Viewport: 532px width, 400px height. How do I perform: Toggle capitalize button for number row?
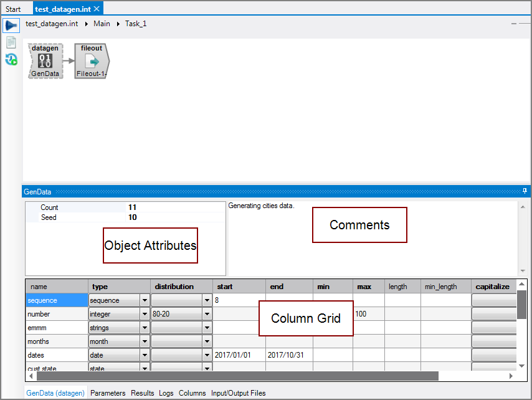[x=493, y=314]
